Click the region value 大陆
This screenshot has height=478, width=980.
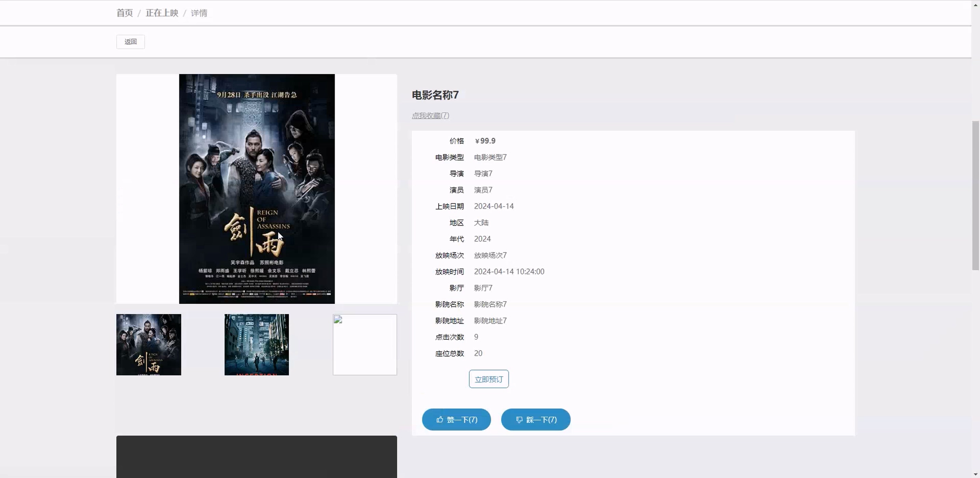coord(481,223)
